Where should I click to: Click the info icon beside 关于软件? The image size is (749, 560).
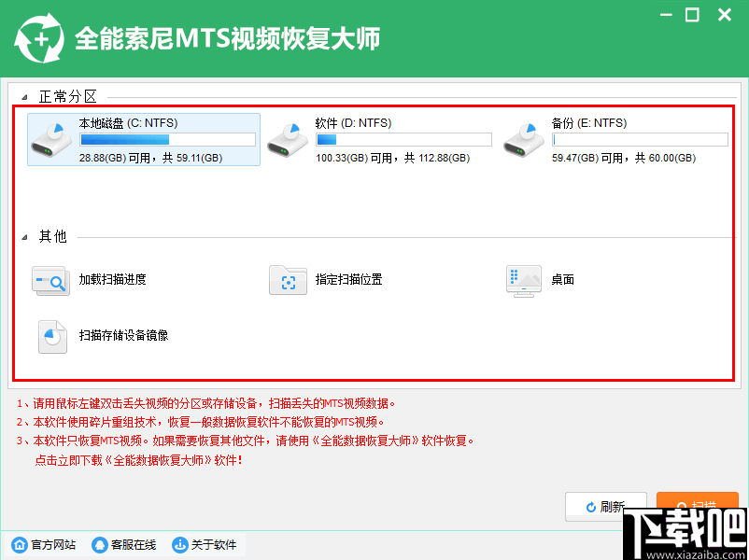pyautogui.click(x=180, y=545)
